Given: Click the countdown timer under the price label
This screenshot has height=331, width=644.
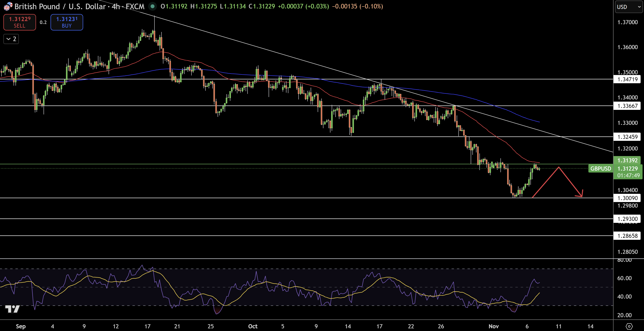Looking at the screenshot, I should 629,175.
